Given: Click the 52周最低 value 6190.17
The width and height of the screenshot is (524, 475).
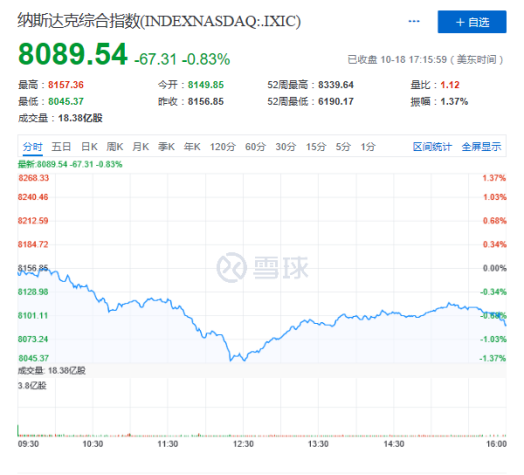Looking at the screenshot, I should (336, 102).
